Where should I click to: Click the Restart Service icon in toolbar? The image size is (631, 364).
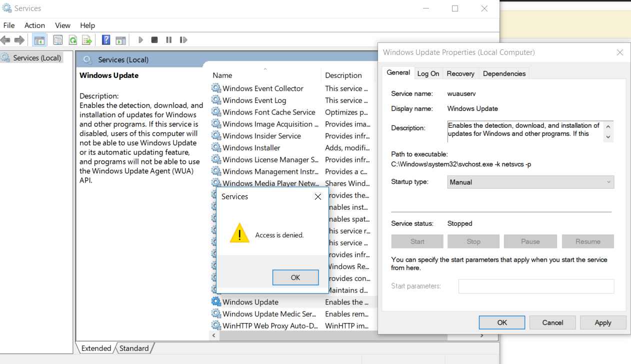pos(183,40)
